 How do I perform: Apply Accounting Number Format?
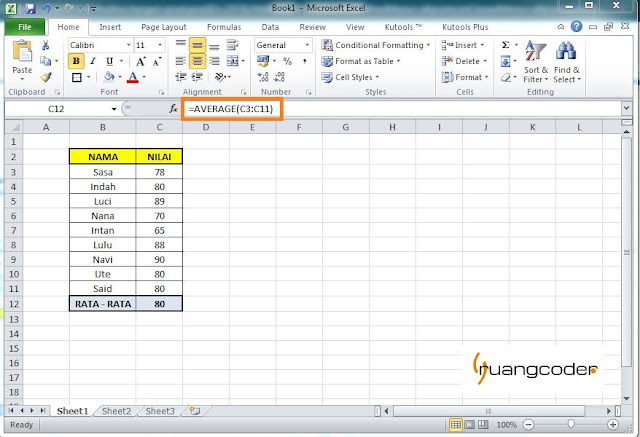263,61
